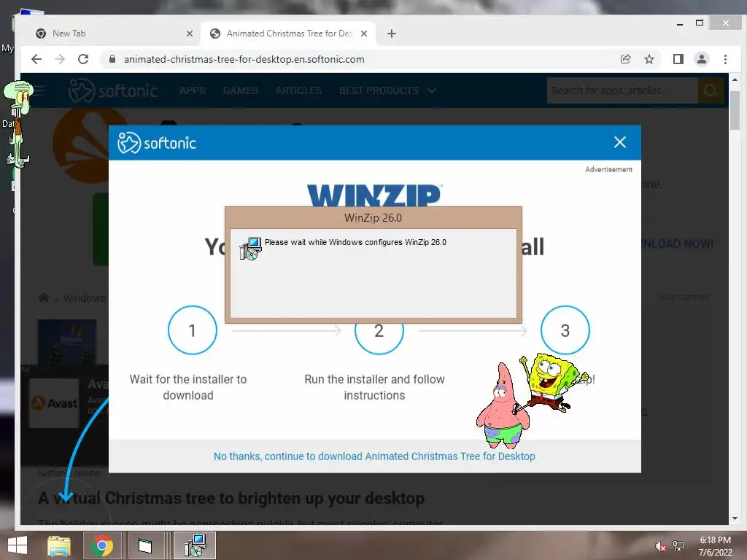View site lock security info

point(112,59)
